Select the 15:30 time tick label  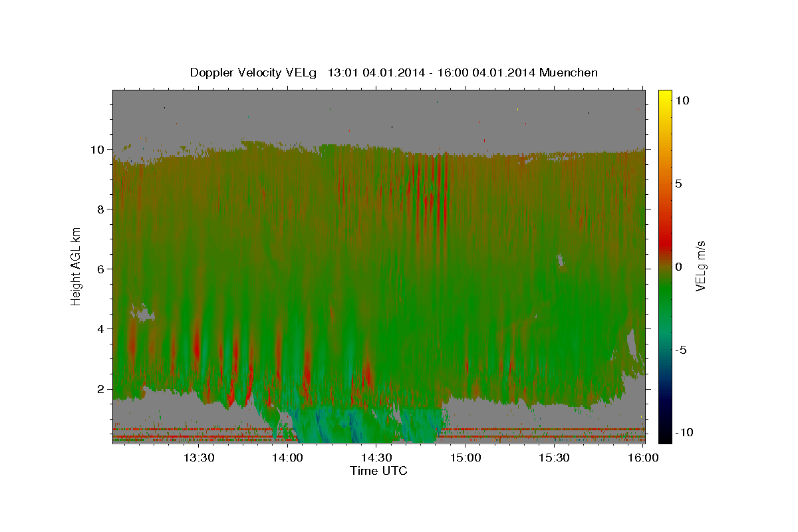pyautogui.click(x=553, y=458)
